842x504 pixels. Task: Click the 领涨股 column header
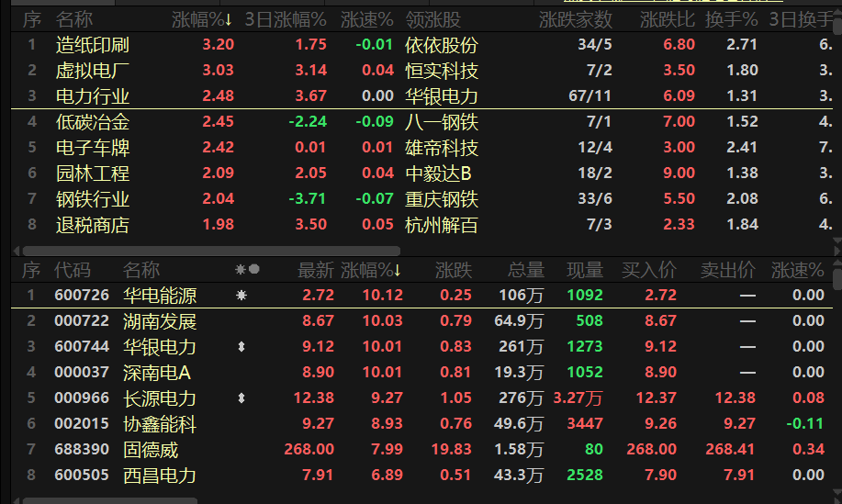pos(433,20)
